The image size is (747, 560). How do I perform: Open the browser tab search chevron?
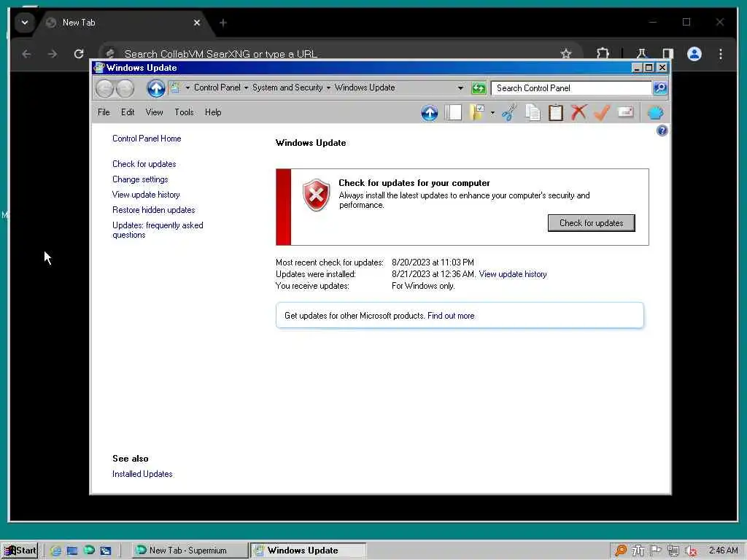(25, 23)
